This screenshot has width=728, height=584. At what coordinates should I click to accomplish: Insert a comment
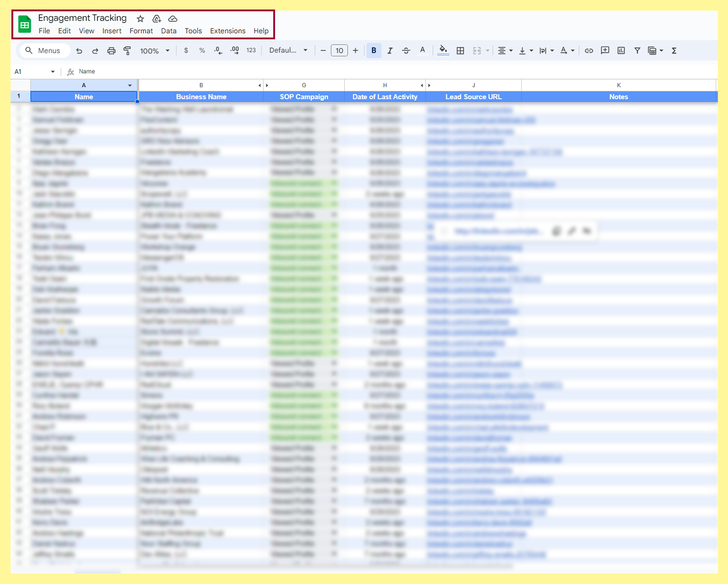pos(605,50)
